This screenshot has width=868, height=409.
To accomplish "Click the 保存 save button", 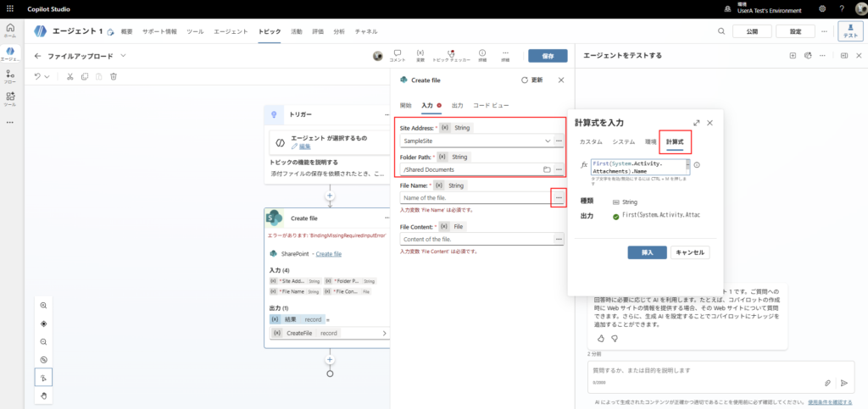I will click(x=548, y=56).
